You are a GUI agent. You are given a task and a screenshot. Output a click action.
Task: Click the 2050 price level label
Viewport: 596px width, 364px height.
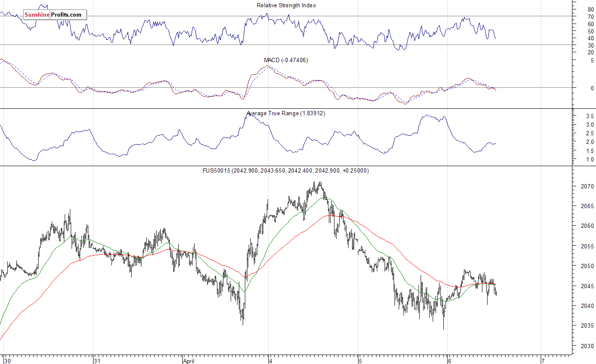(x=587, y=266)
